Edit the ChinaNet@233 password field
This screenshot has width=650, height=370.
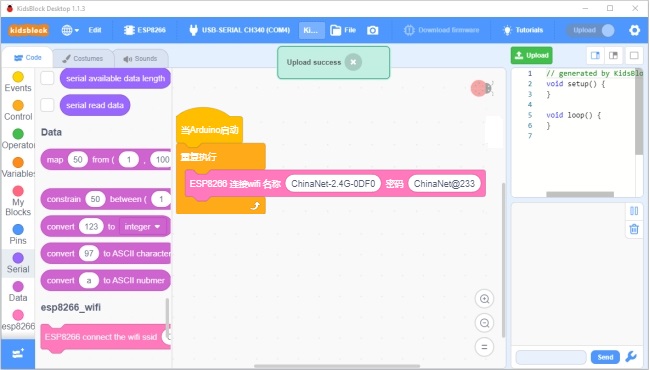(x=444, y=184)
